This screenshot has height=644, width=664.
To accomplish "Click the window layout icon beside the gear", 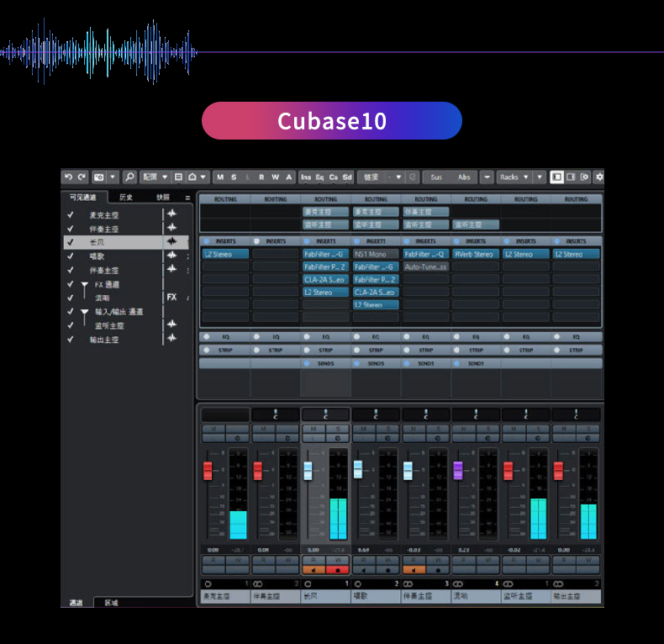I will pyautogui.click(x=584, y=177).
